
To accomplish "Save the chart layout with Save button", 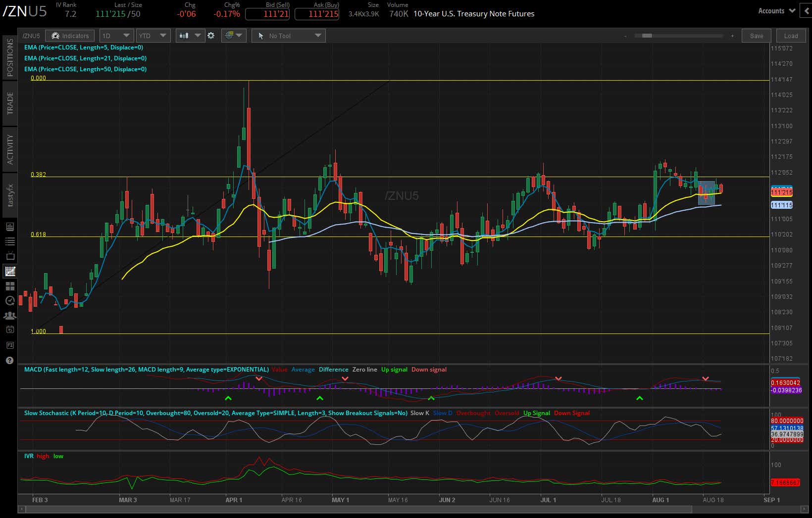I will click(756, 36).
